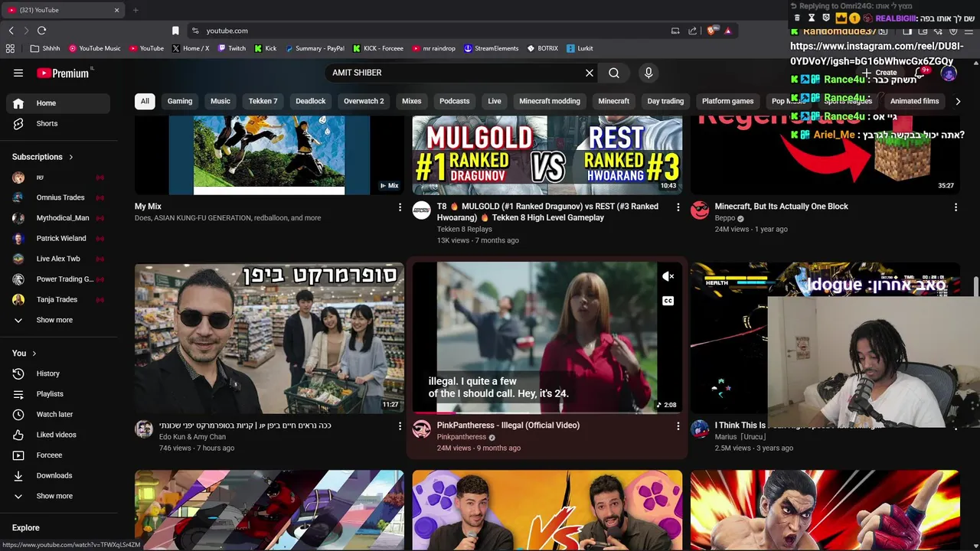
Task: Open the more options menu for My Mix
Action: 400,207
